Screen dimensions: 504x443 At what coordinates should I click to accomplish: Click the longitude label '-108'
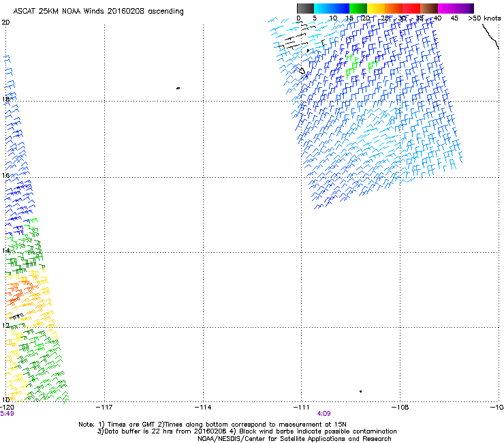click(400, 408)
